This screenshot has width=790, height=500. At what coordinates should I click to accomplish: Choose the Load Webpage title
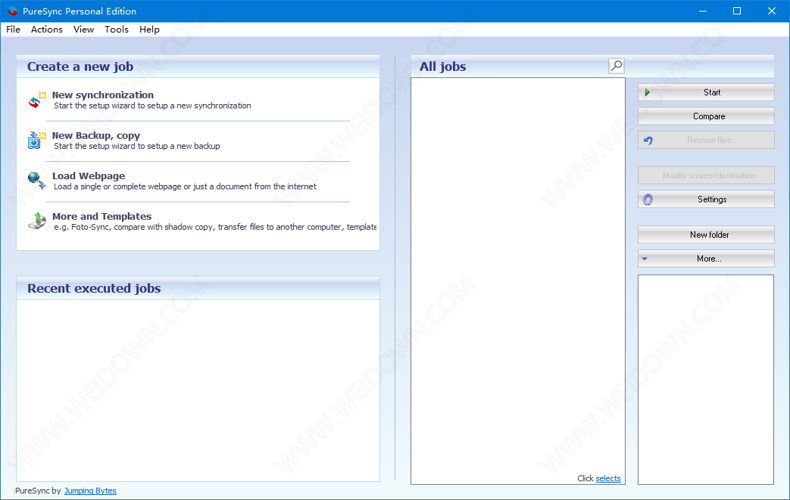coord(89,175)
